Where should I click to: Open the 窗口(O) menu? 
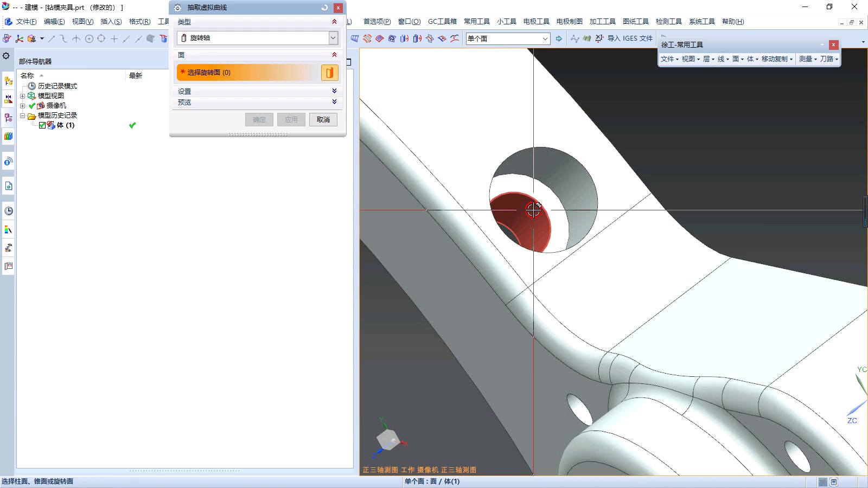click(x=409, y=22)
